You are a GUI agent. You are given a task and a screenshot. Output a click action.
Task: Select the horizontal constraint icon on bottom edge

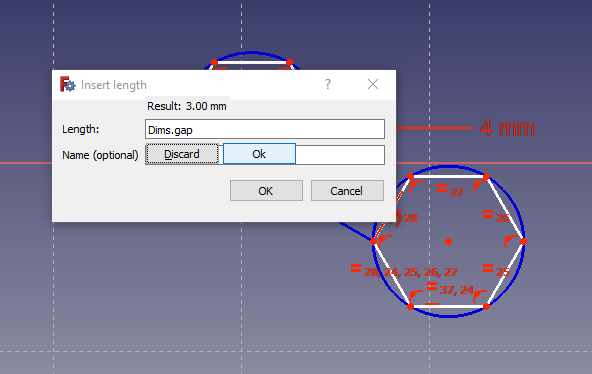click(432, 303)
